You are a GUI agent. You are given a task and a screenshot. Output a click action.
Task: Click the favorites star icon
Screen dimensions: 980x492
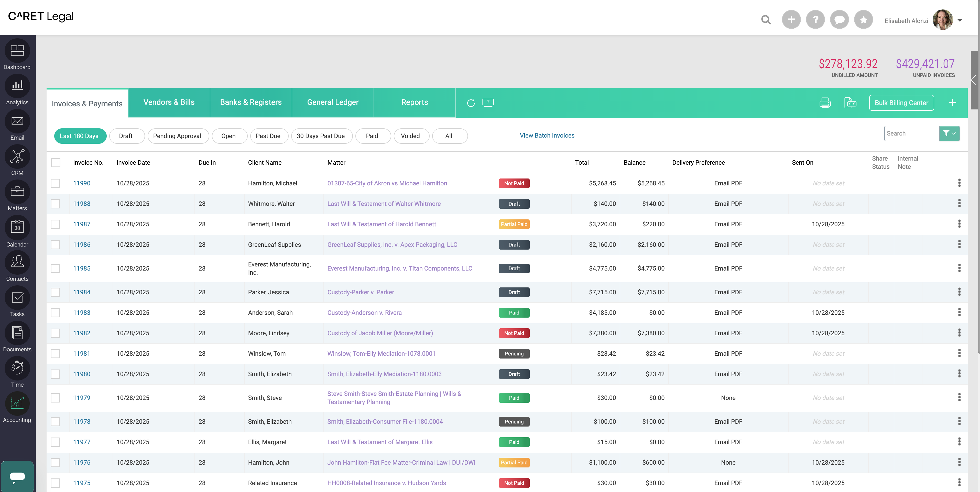pyautogui.click(x=863, y=20)
